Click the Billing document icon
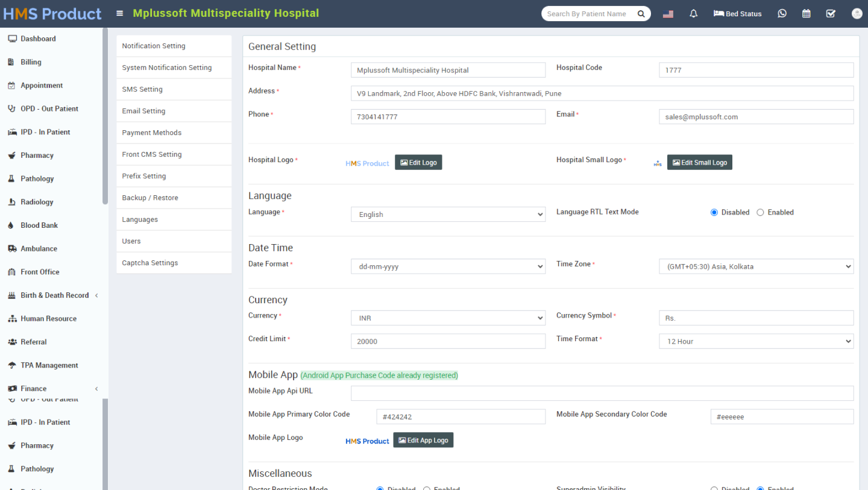Viewport: 868px width, 490px height. 11,62
